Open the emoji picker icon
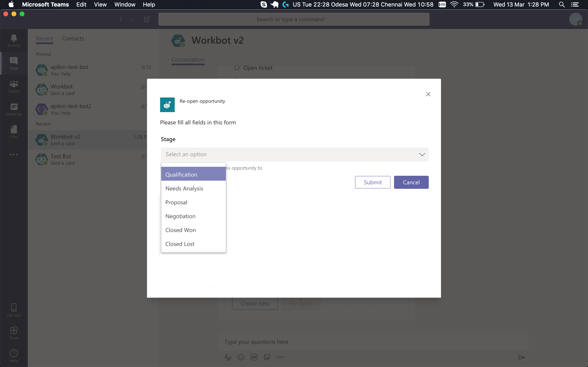The image size is (588, 367). coord(241,357)
